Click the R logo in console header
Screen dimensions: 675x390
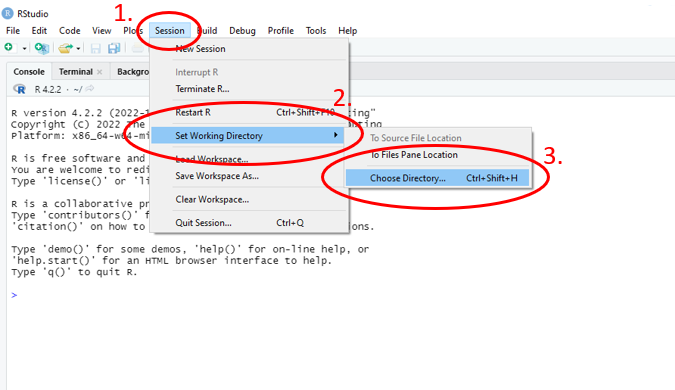[20, 89]
